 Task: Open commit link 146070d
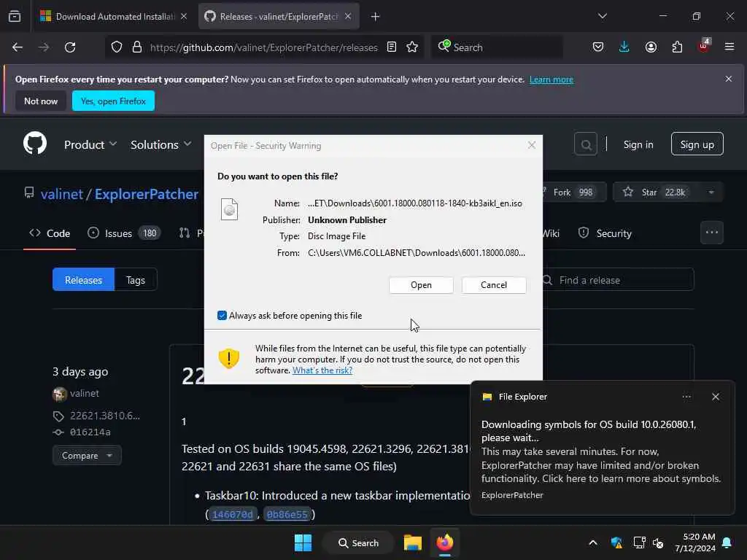pyautogui.click(x=233, y=514)
